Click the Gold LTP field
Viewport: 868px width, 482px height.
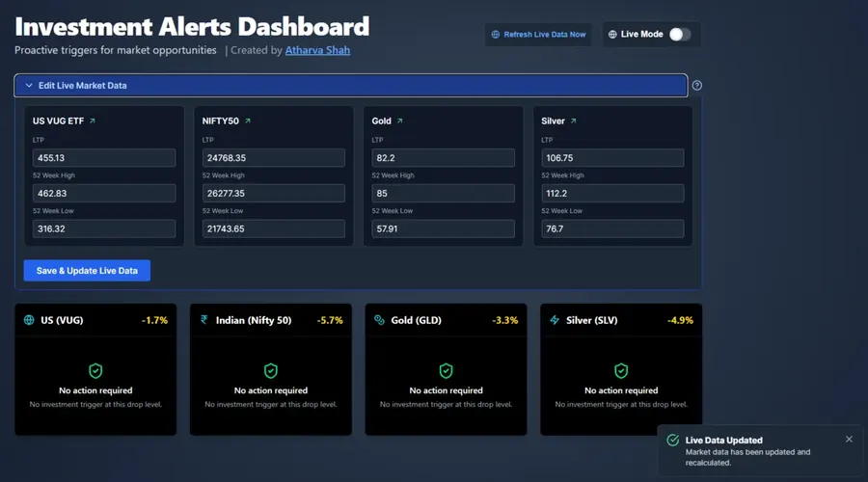tap(443, 158)
